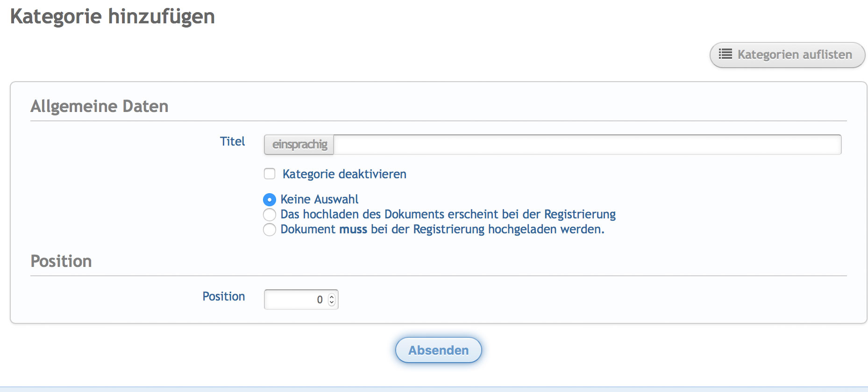Decrease Position with the down stepper arrow
This screenshot has height=392, width=868.
[332, 302]
